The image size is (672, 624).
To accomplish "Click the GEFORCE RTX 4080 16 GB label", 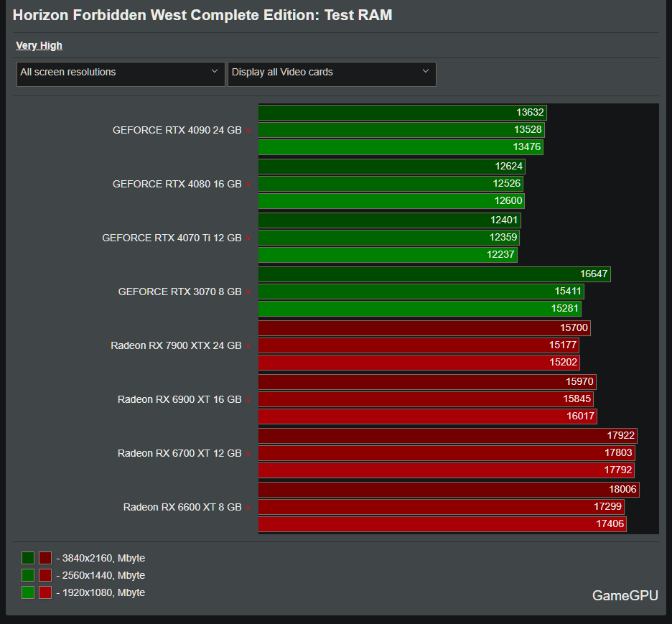I will [x=177, y=184].
